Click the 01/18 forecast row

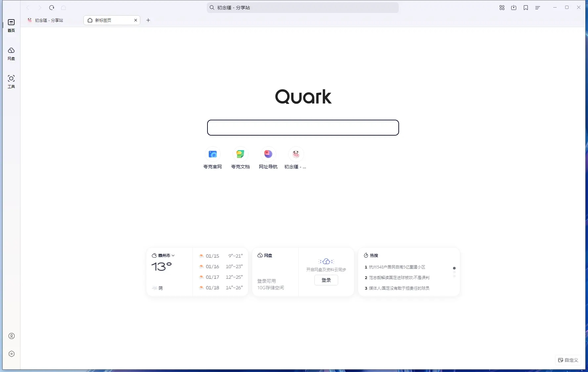click(221, 288)
